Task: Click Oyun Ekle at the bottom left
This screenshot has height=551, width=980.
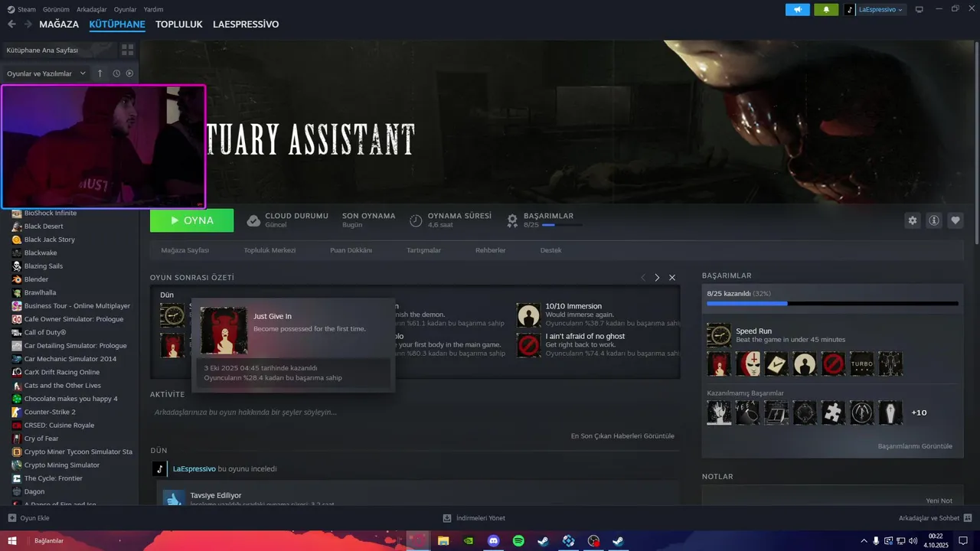Action: [28, 518]
